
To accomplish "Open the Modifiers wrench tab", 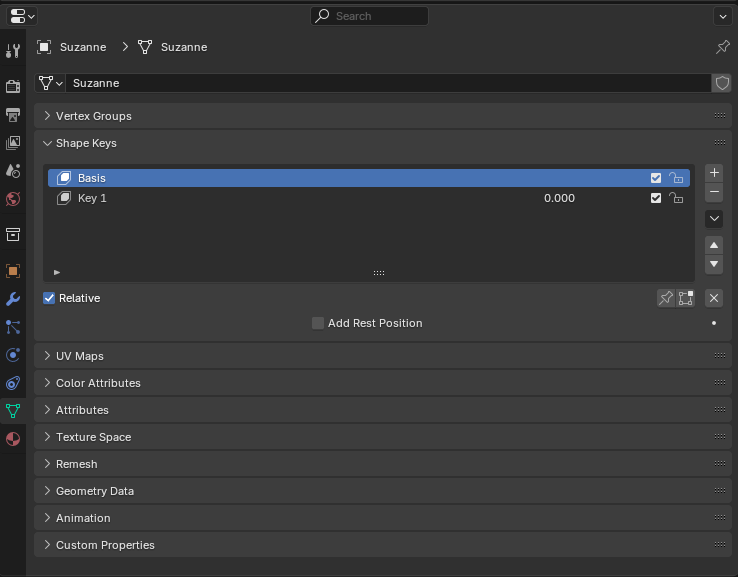I will pyautogui.click(x=13, y=299).
